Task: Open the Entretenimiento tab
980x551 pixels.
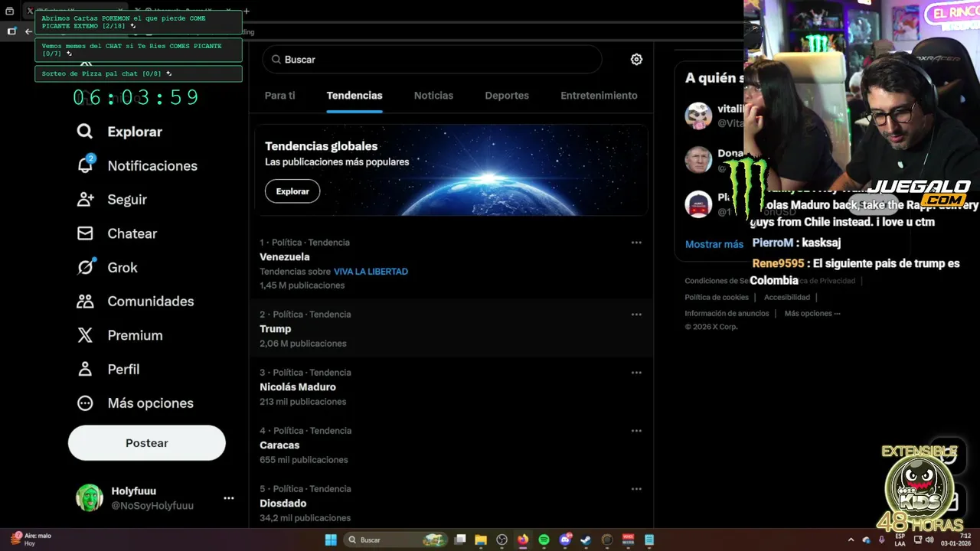Action: (x=599, y=96)
